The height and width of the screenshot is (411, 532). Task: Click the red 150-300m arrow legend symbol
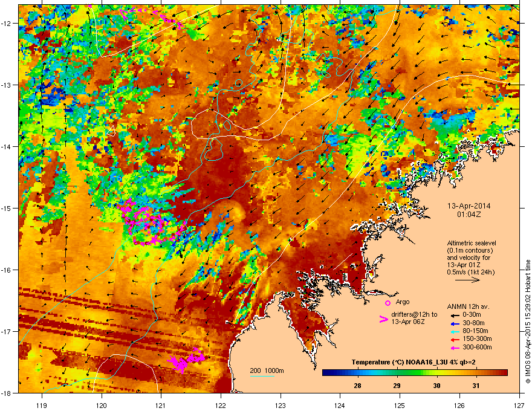tap(455, 340)
